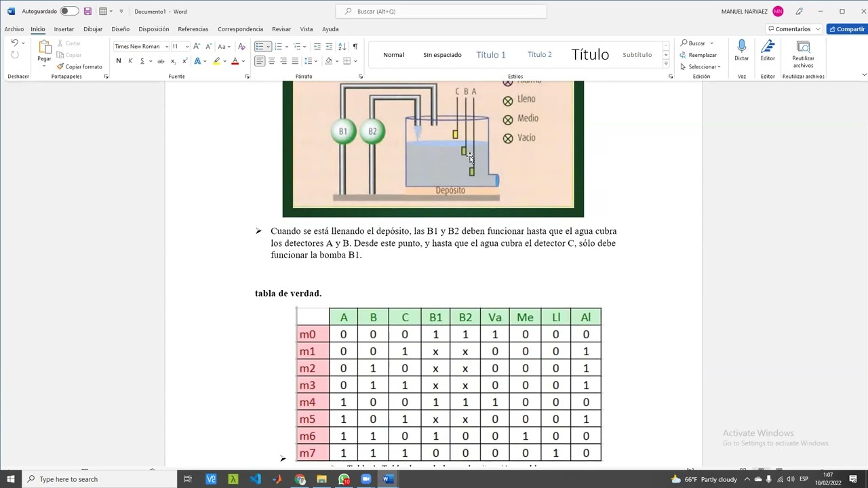Open the Archivo menu

tap(14, 29)
